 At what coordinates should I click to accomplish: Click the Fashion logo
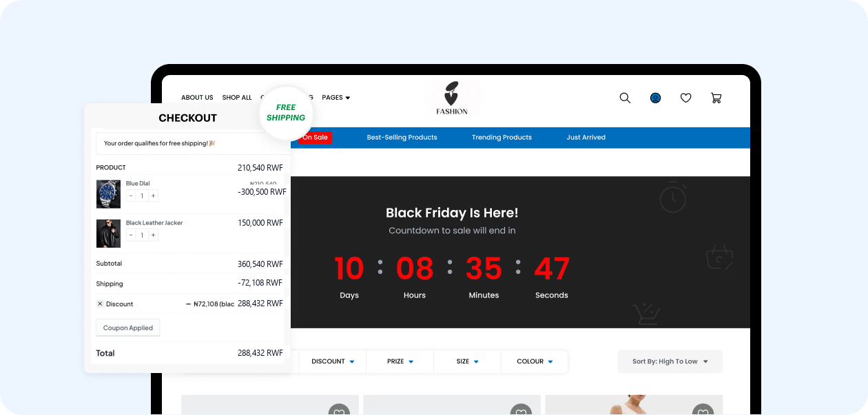(x=452, y=98)
